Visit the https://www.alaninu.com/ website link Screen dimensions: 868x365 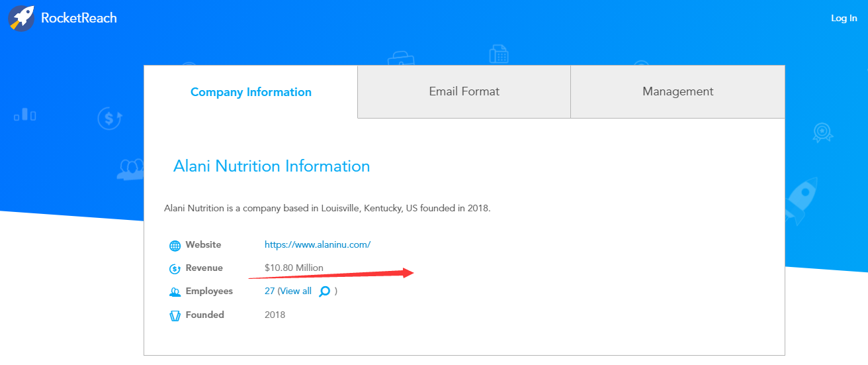[x=318, y=244]
